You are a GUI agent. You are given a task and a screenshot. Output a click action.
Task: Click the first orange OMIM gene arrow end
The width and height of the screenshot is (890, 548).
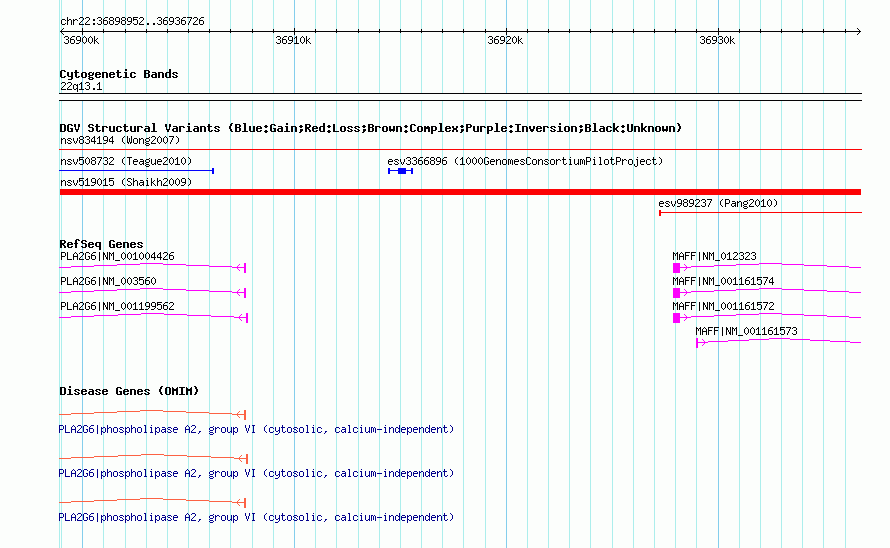241,415
